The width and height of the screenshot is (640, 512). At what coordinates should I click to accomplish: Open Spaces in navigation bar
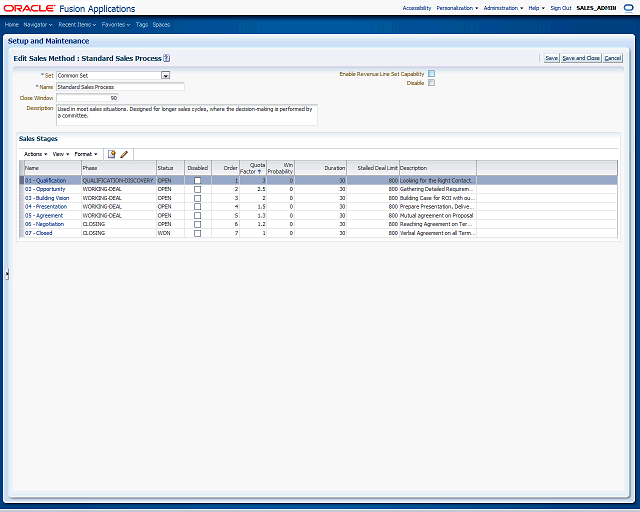pyautogui.click(x=161, y=25)
